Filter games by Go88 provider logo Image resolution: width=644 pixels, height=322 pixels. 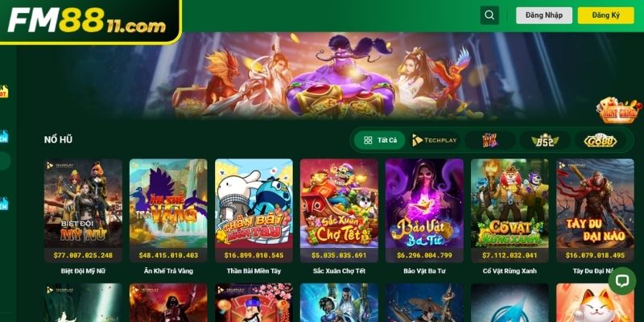coord(600,140)
